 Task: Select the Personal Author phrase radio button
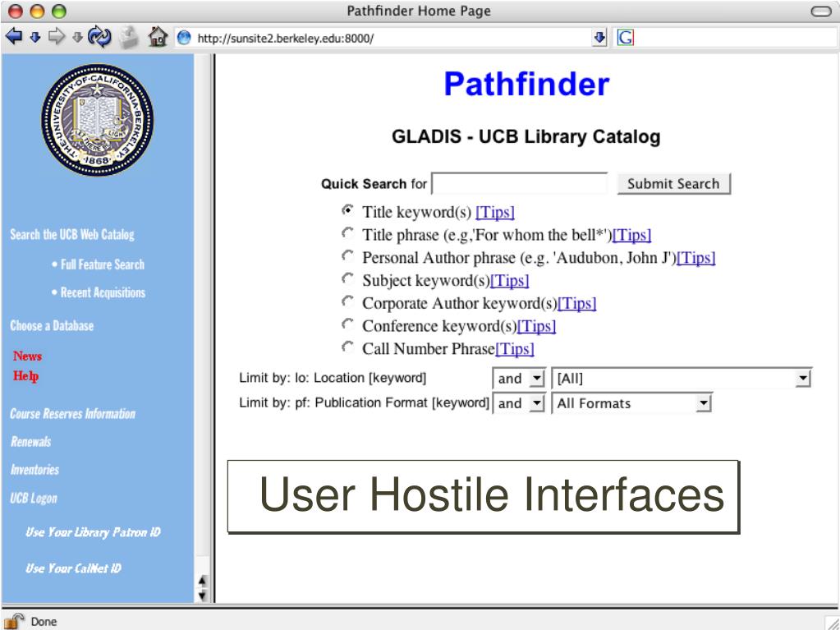point(347,256)
